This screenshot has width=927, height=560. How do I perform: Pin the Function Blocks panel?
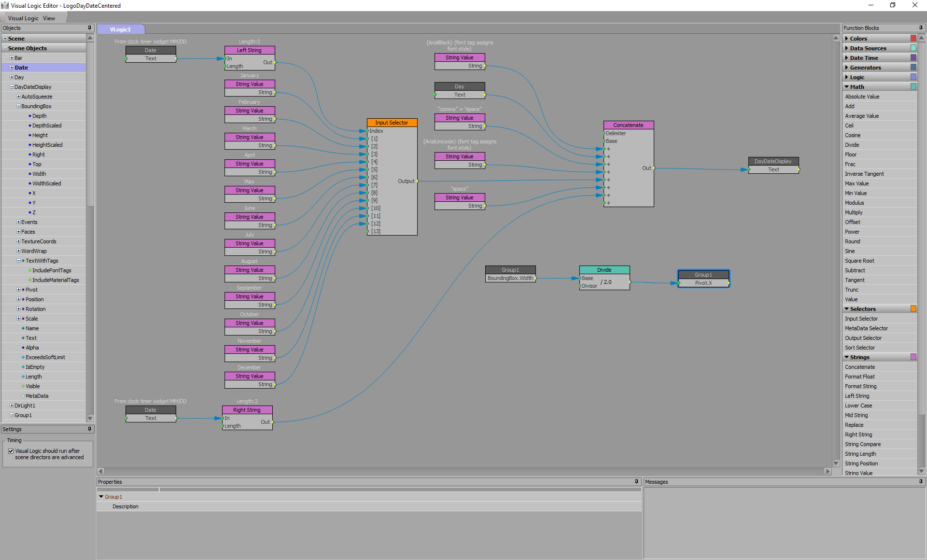pyautogui.click(x=921, y=28)
